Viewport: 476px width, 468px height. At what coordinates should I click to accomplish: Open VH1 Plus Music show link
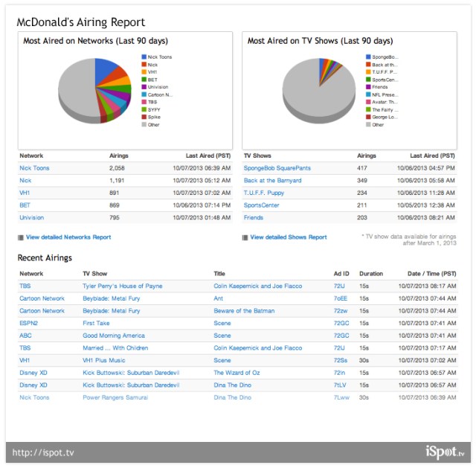pyautogui.click(x=104, y=361)
